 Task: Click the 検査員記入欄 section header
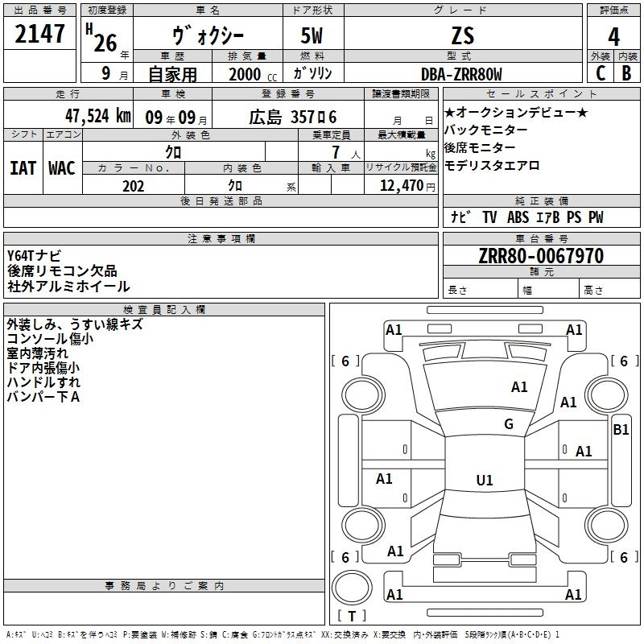(x=164, y=309)
